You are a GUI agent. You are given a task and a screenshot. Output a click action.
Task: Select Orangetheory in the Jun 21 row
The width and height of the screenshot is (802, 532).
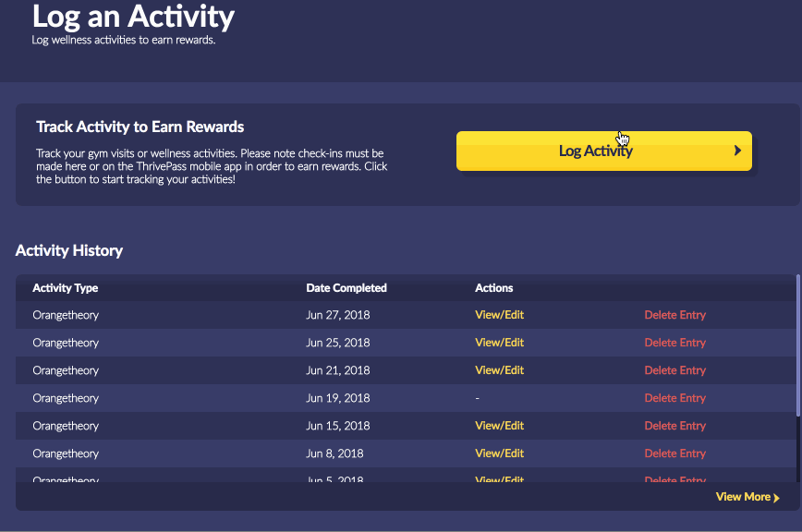tap(66, 370)
